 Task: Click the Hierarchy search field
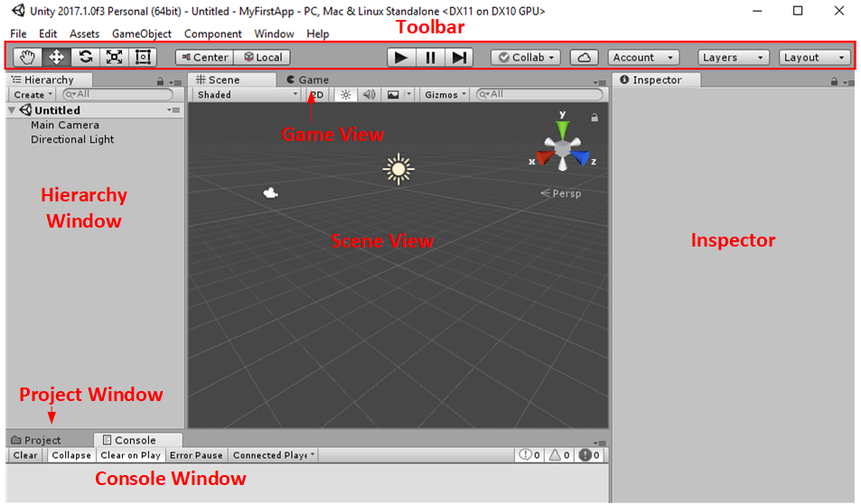coord(117,95)
